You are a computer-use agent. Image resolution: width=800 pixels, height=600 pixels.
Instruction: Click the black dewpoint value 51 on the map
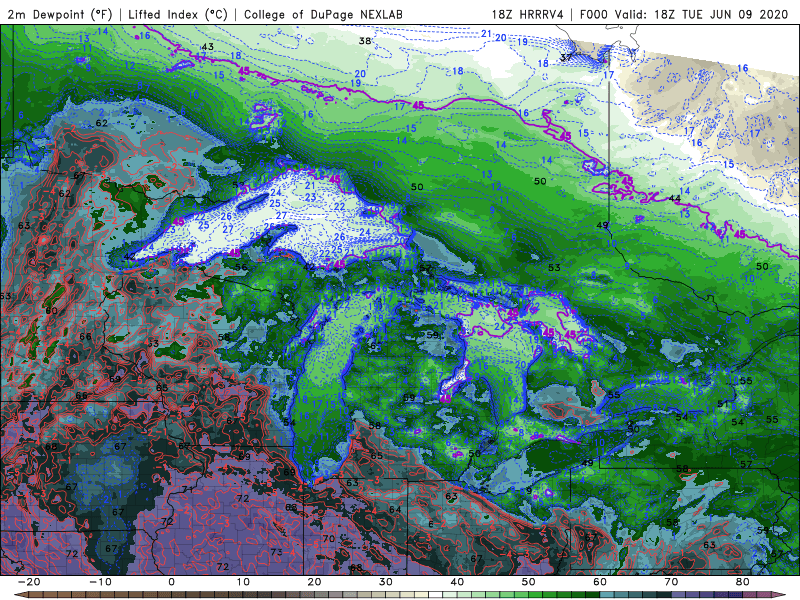722,404
